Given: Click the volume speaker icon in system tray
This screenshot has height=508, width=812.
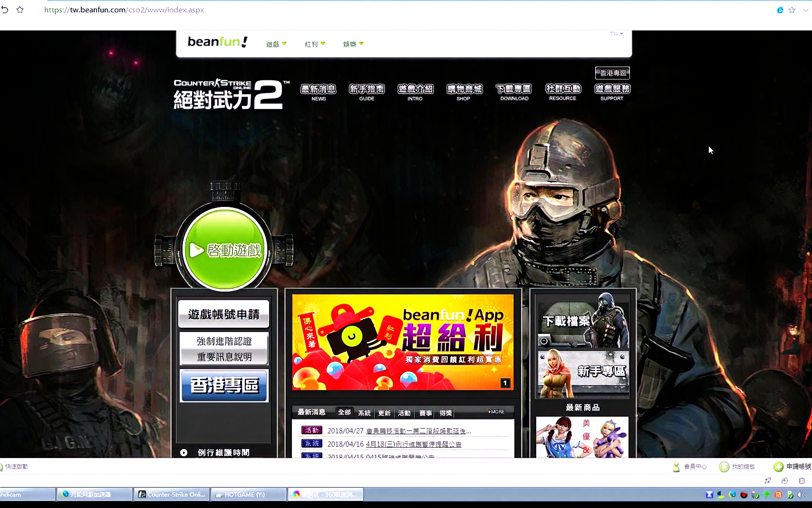Looking at the screenshot, I should [801, 495].
